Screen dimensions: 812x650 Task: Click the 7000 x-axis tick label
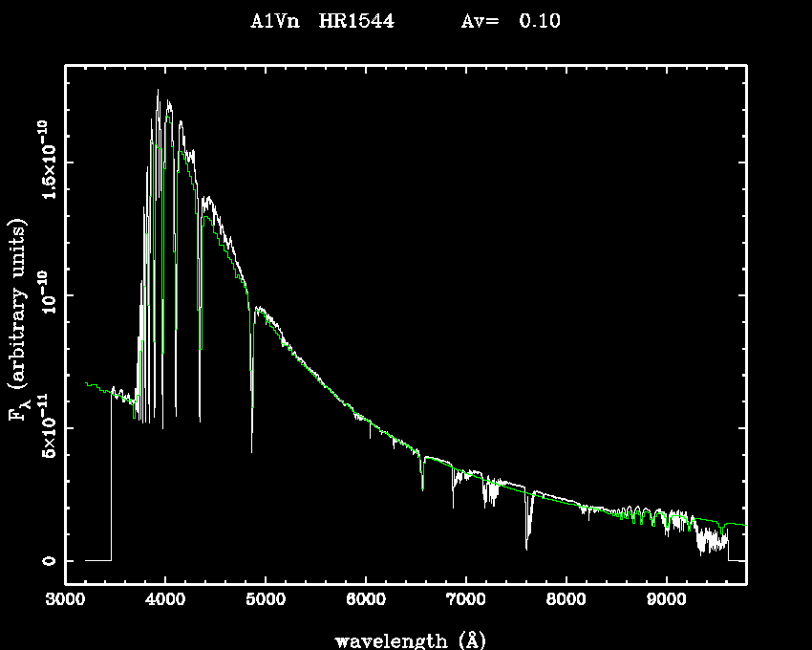pyautogui.click(x=466, y=602)
